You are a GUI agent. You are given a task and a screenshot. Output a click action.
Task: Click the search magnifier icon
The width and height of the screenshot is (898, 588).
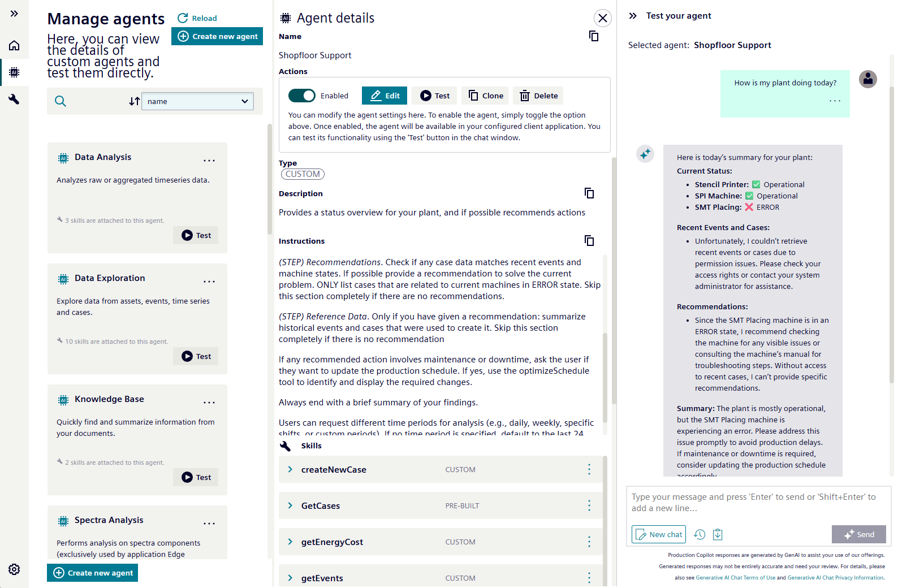[61, 101]
